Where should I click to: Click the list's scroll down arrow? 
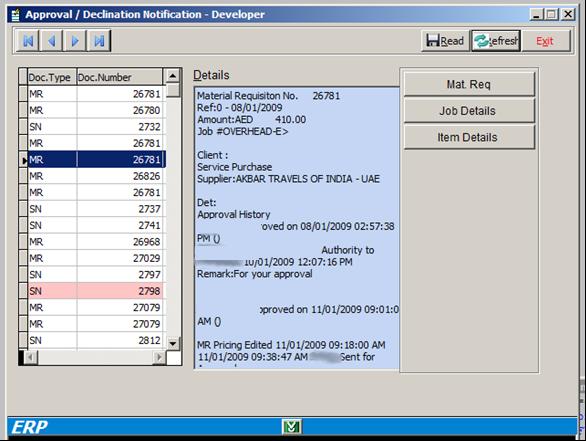point(173,343)
